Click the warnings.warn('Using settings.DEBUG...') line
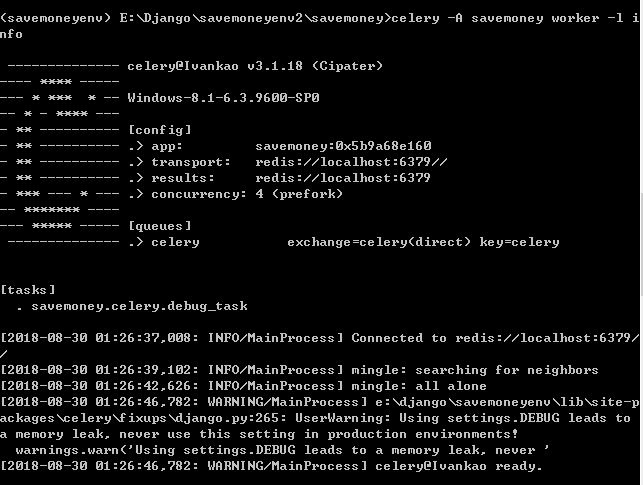The image size is (643, 485). [282, 450]
